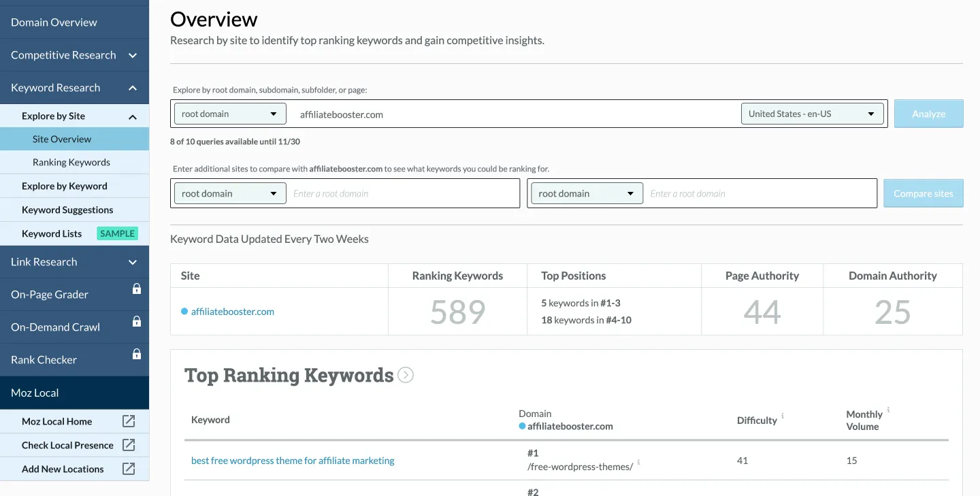The image size is (980, 496).
Task: Open first compare site root domain dropdown
Action: pyautogui.click(x=230, y=193)
